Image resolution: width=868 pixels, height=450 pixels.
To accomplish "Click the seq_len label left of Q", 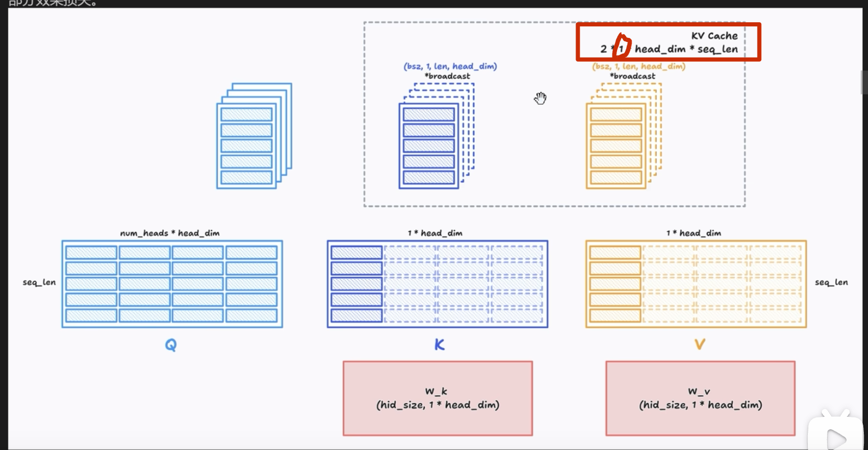I will point(39,283).
